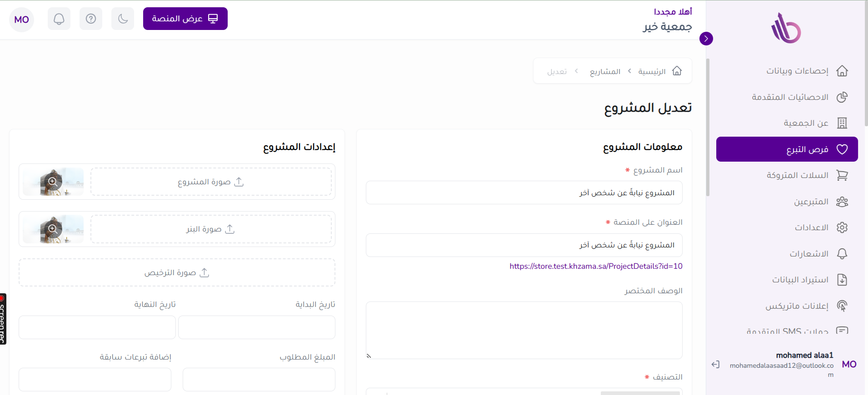Click the المشاريع breadcrumb link
Viewport: 868px width, 395px height.
tap(605, 71)
